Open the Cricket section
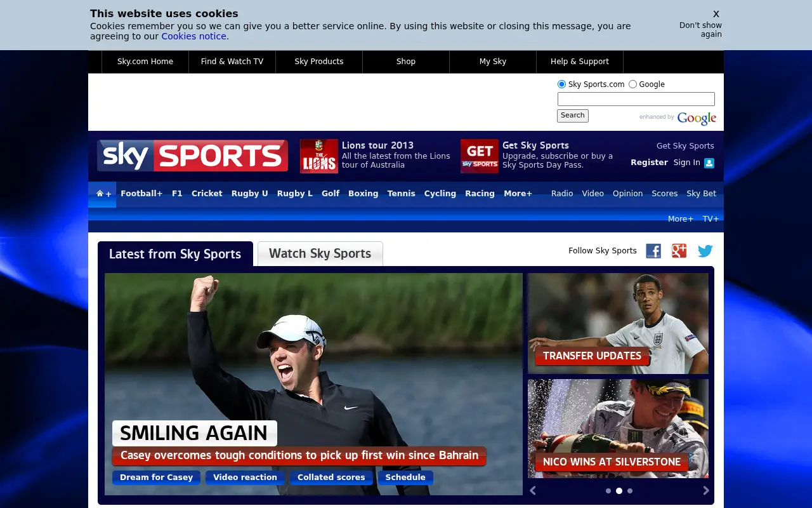The width and height of the screenshot is (812, 508). (x=207, y=194)
